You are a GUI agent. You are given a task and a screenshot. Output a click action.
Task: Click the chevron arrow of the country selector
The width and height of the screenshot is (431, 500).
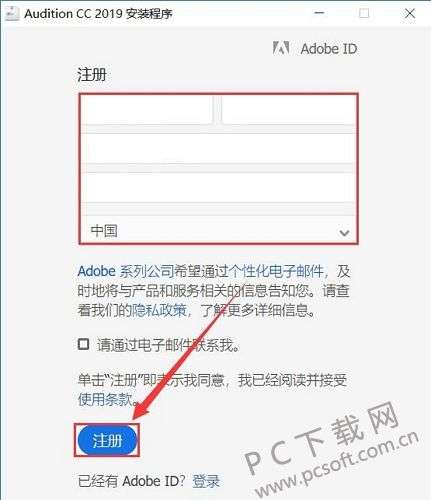tap(344, 232)
